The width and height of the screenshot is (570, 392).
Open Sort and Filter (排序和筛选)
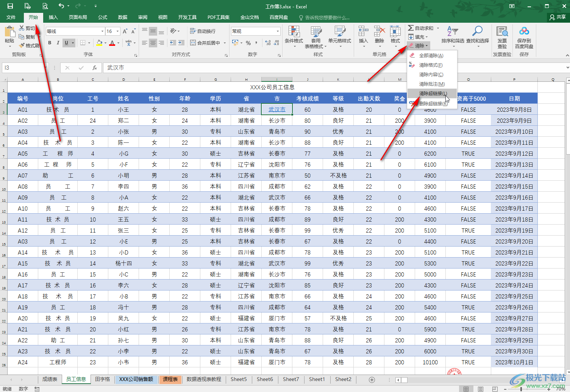(x=453, y=37)
